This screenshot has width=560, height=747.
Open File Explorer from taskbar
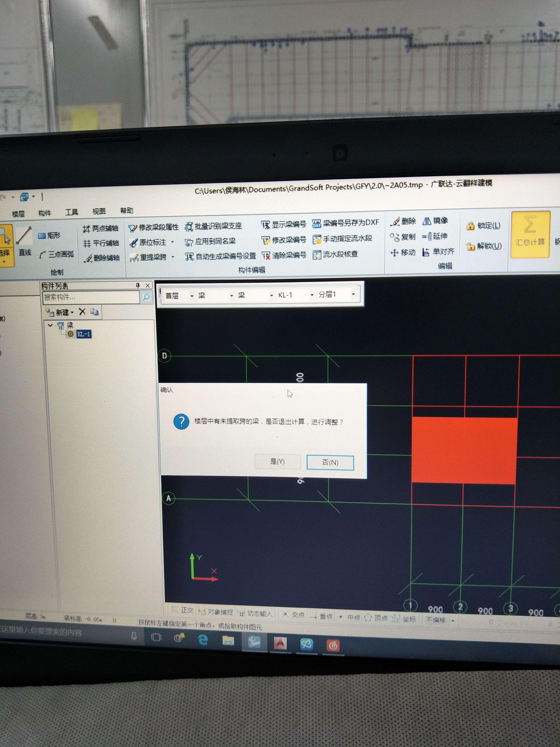point(228,641)
